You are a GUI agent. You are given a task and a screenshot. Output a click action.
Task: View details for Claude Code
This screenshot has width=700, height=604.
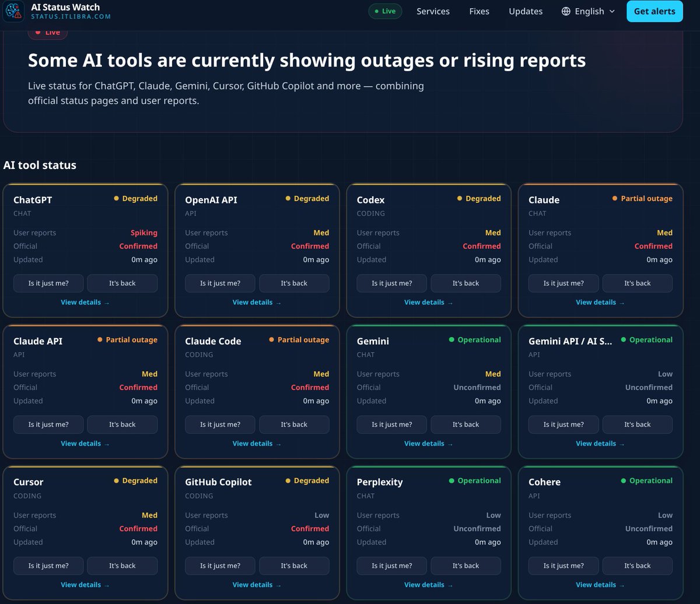(257, 443)
